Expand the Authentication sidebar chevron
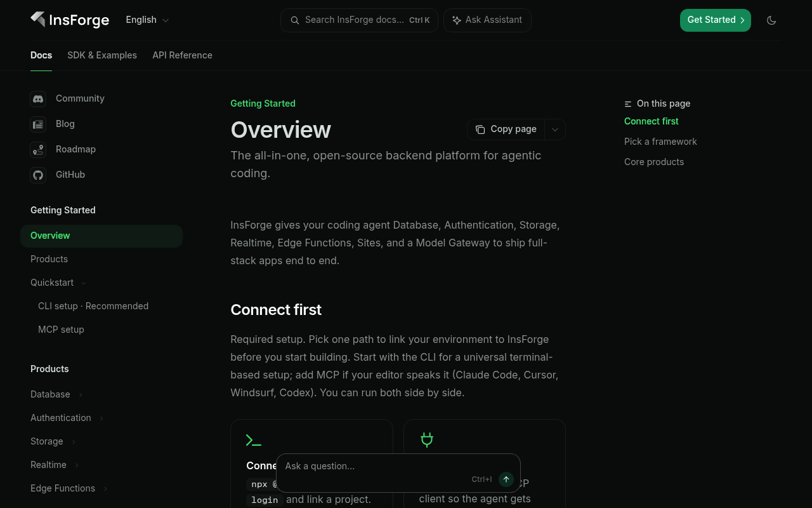 coord(101,418)
